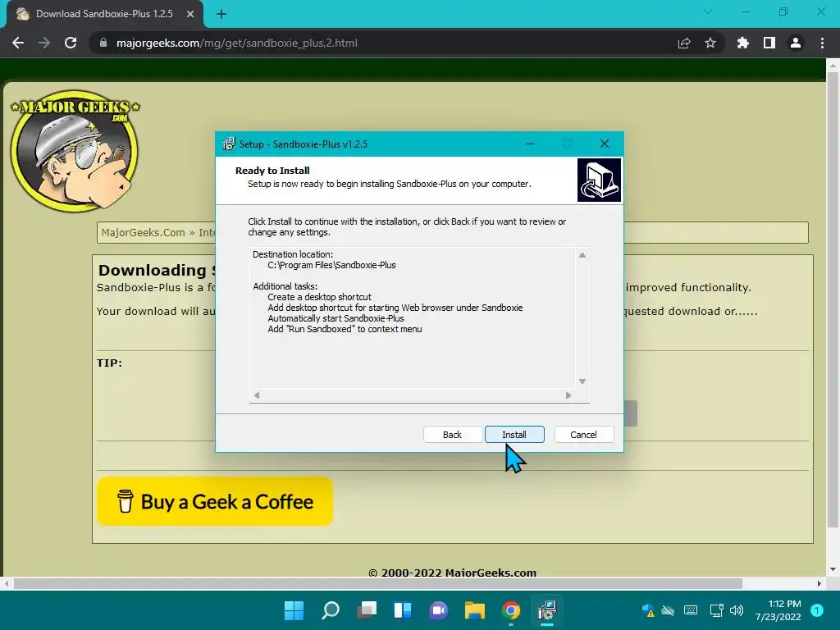The width and height of the screenshot is (840, 630).
Task: Click Chrome icon on taskbar
Action: [x=511, y=610]
